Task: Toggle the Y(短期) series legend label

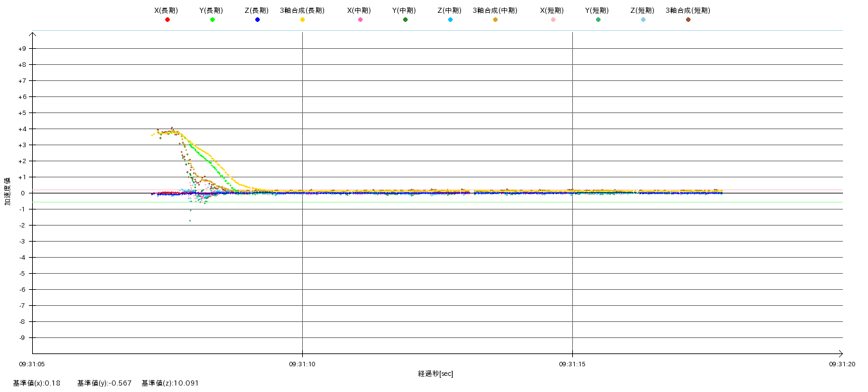Action: (x=597, y=10)
